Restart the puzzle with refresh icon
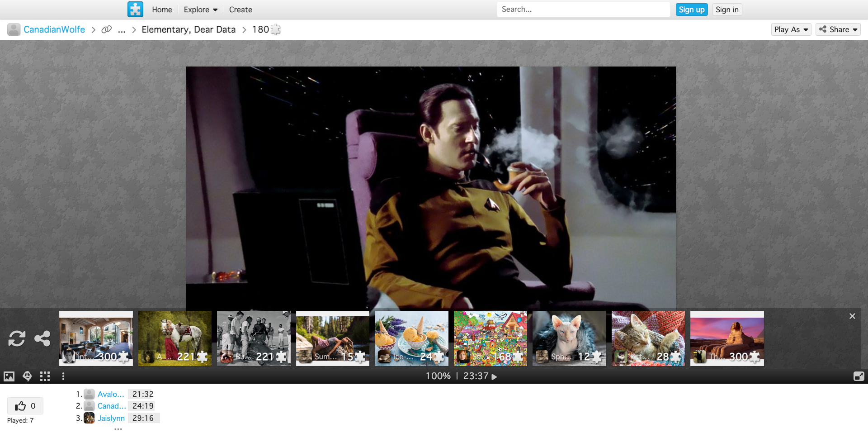Image resolution: width=868 pixels, height=438 pixels. pos(17,338)
